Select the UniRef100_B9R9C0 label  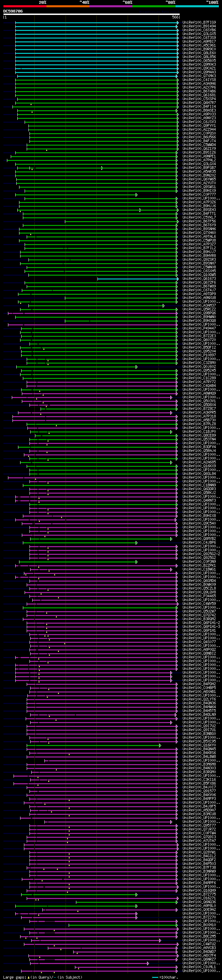[199, 49]
